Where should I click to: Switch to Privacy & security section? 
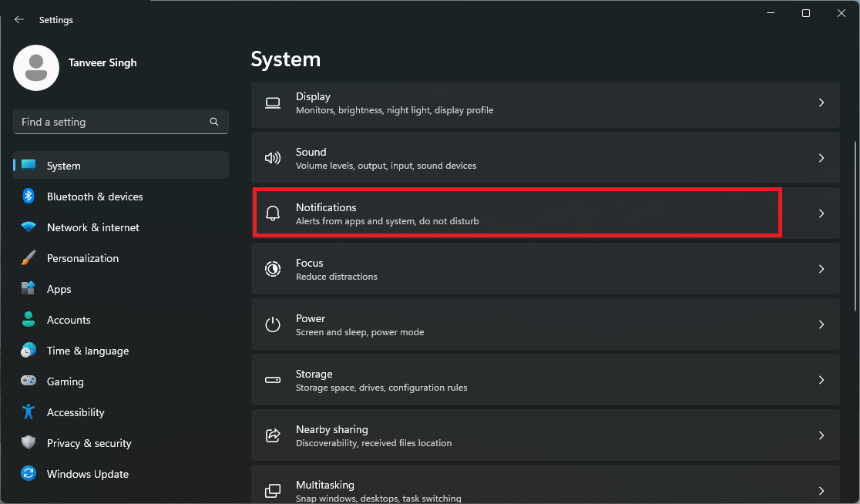coord(89,443)
